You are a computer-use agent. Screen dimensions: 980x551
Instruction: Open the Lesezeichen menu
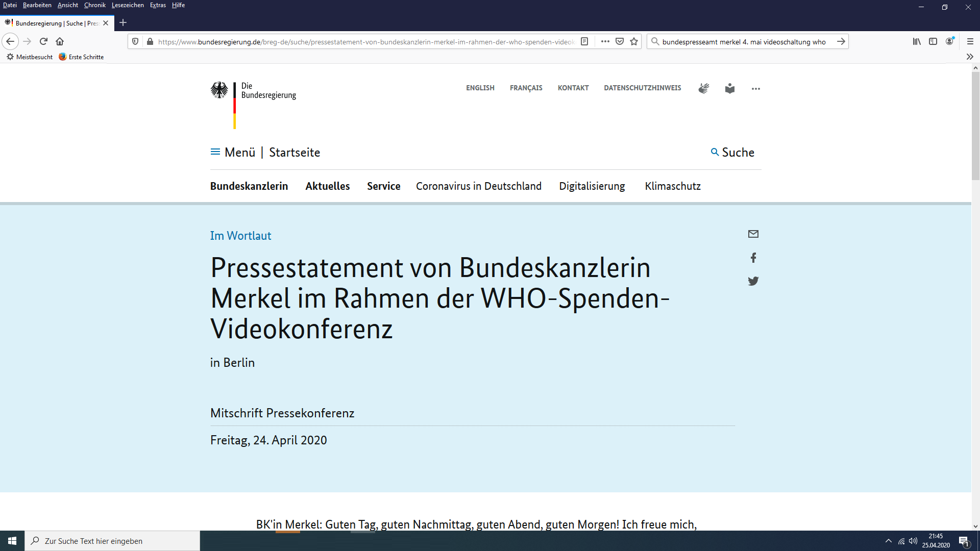pyautogui.click(x=128, y=5)
